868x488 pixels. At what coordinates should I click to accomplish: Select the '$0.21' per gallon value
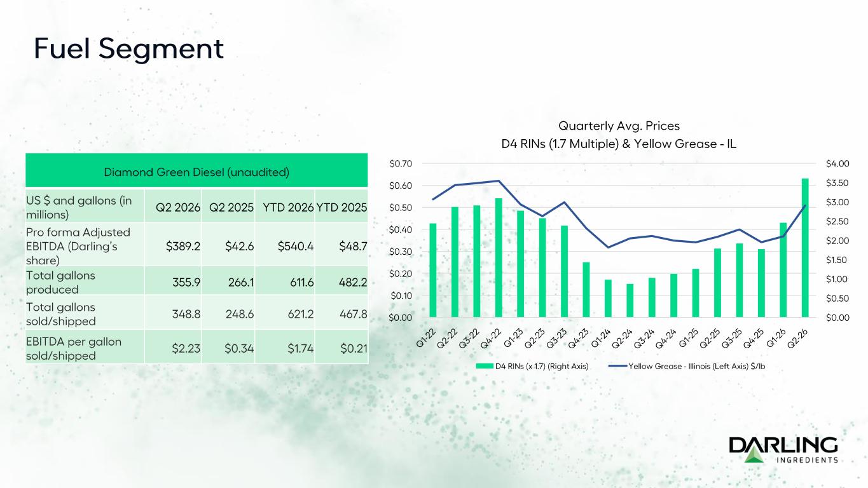click(x=353, y=348)
